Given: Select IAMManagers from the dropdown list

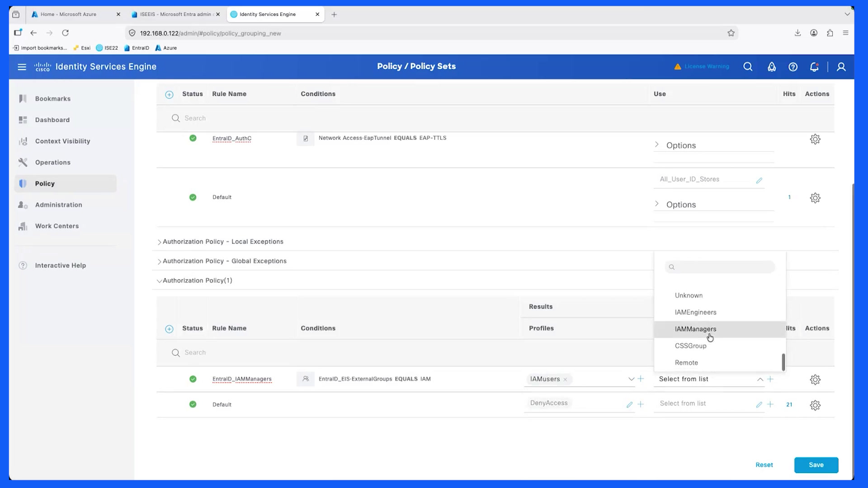Looking at the screenshot, I should coord(720,329).
